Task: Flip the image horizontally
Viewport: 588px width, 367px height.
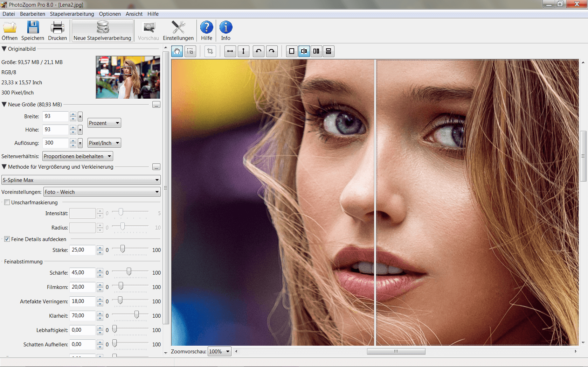Action: pos(230,51)
